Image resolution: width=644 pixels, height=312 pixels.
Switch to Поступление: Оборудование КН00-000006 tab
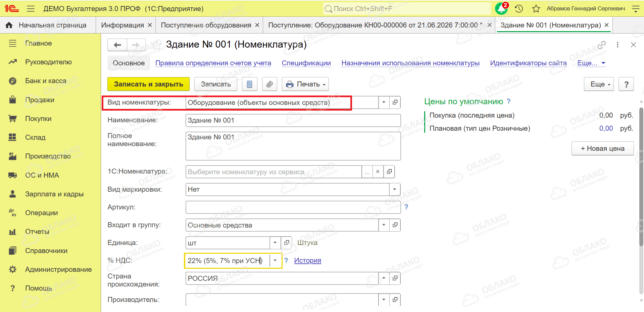point(375,25)
